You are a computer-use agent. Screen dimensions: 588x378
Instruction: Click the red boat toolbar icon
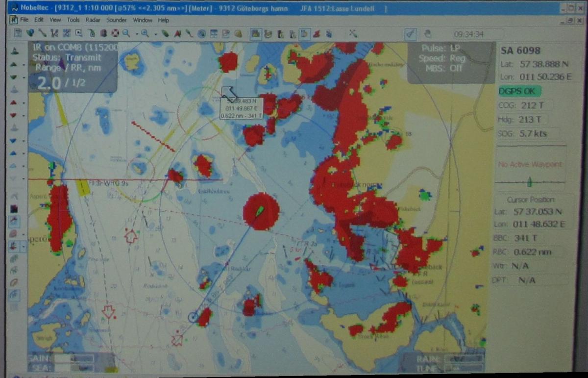click(317, 33)
